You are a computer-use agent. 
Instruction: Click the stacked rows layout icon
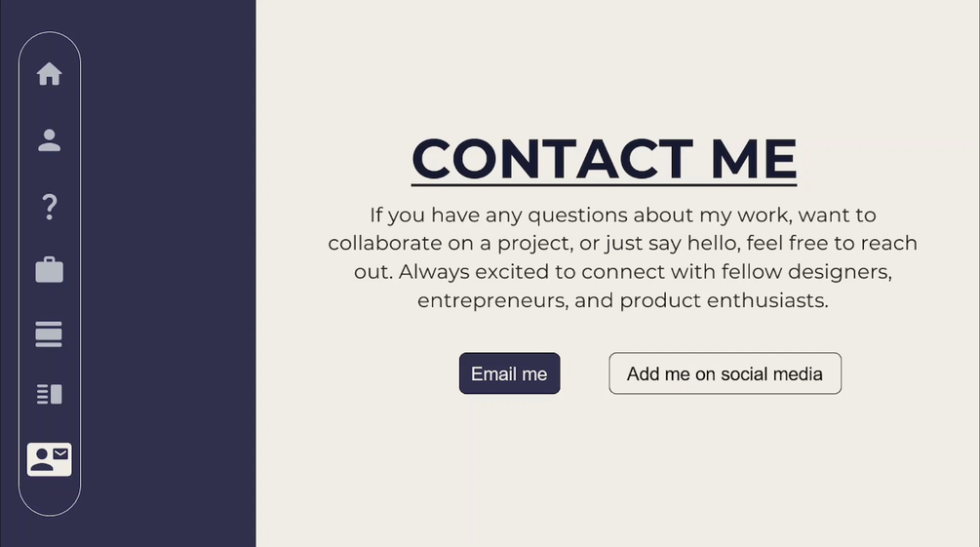50,333
